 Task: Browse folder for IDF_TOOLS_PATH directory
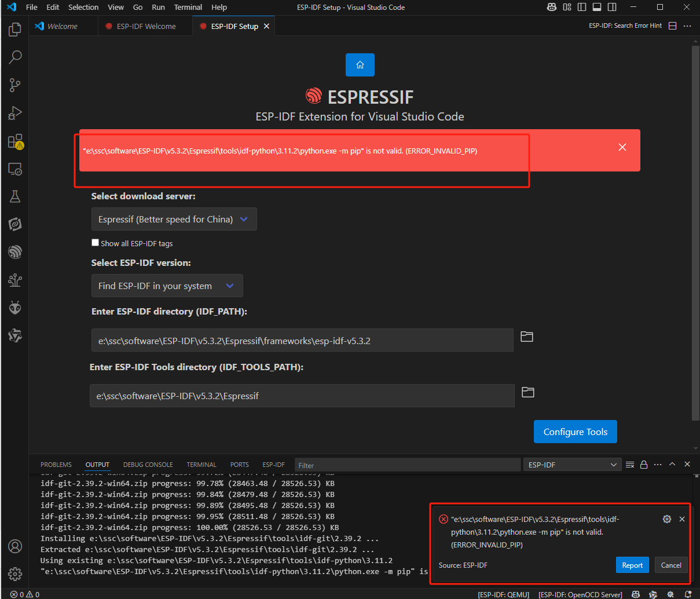[528, 392]
